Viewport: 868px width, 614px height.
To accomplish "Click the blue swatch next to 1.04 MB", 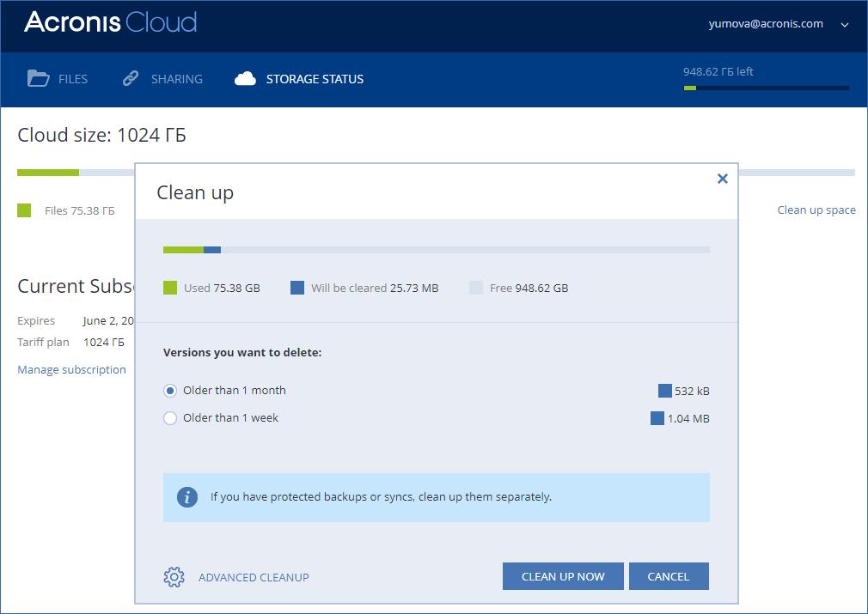I will [x=657, y=418].
